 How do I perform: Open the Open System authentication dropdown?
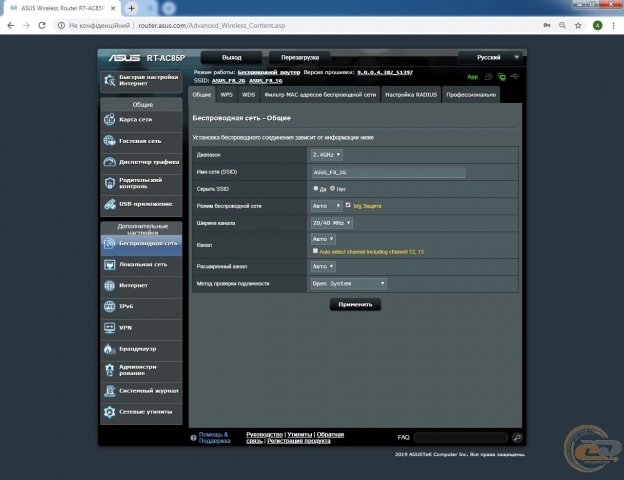point(348,283)
